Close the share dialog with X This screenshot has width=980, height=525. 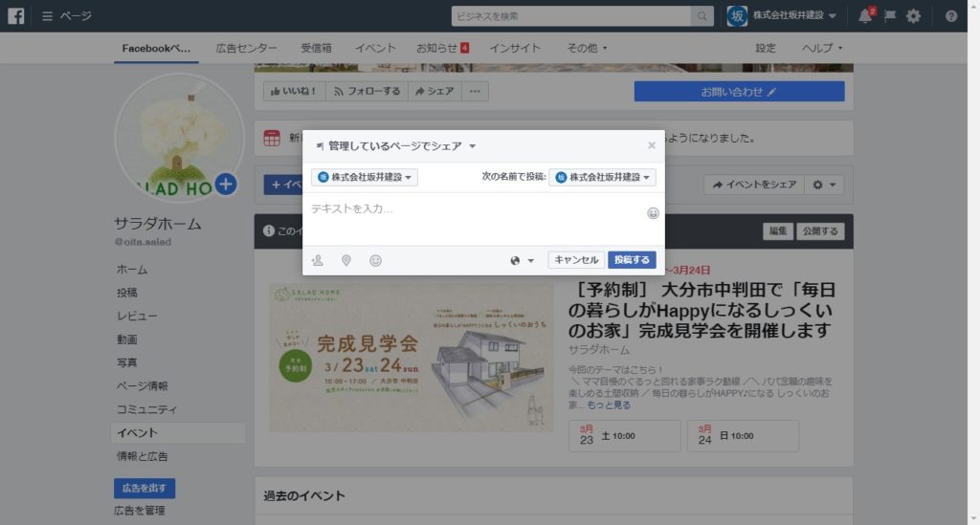[651, 145]
